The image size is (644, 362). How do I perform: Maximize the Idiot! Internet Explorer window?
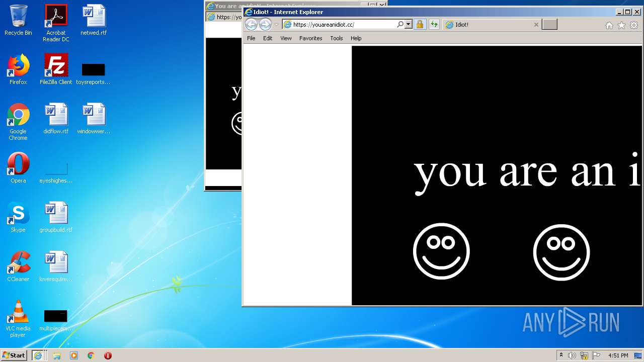coord(627,12)
